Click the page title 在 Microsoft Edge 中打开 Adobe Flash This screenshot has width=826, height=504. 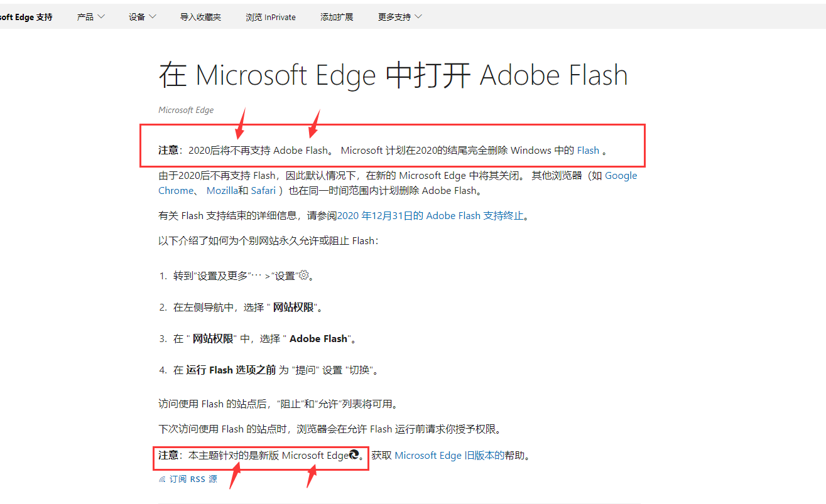point(393,75)
